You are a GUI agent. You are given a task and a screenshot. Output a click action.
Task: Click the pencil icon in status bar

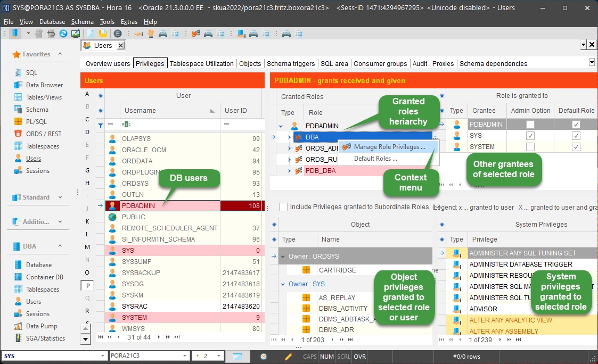pyautogui.click(x=288, y=357)
